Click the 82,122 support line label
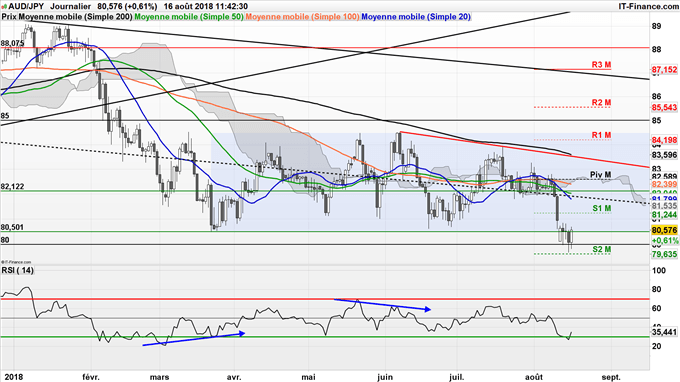The width and height of the screenshot is (680, 382). click(x=12, y=186)
